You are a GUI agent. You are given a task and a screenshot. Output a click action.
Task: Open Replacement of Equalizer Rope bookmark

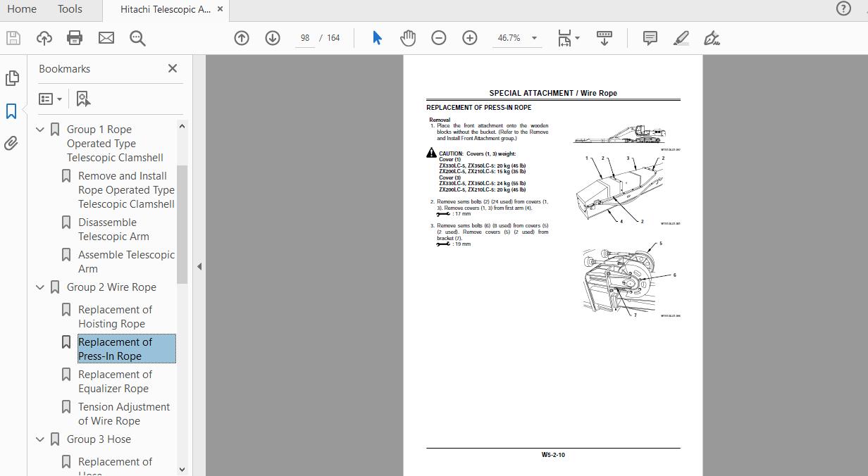(x=115, y=382)
